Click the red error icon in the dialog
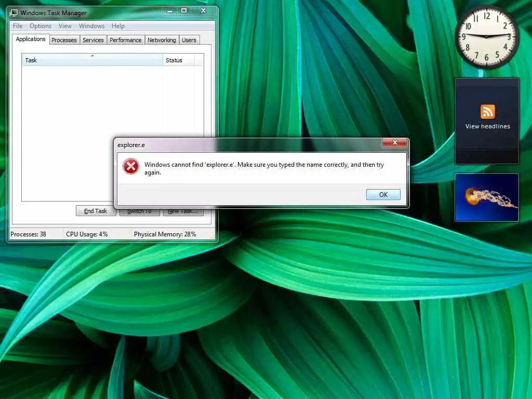Image resolution: width=532 pixels, height=399 pixels. pos(131,167)
